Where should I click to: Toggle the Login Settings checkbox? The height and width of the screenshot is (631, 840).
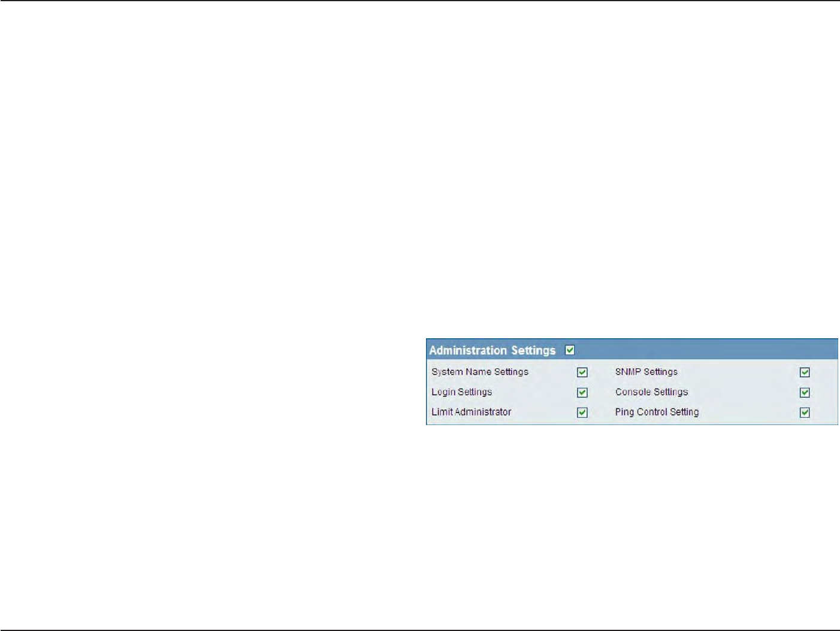tap(582, 393)
